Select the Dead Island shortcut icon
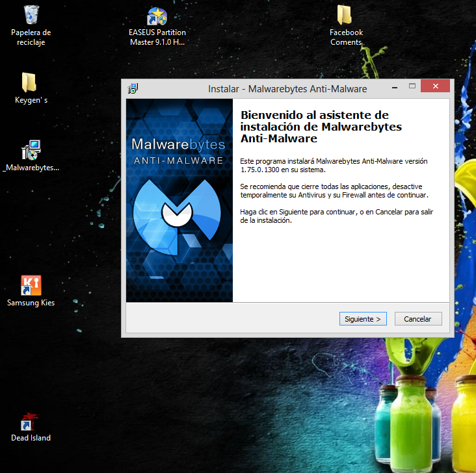The height and width of the screenshot is (473, 476). point(30,421)
